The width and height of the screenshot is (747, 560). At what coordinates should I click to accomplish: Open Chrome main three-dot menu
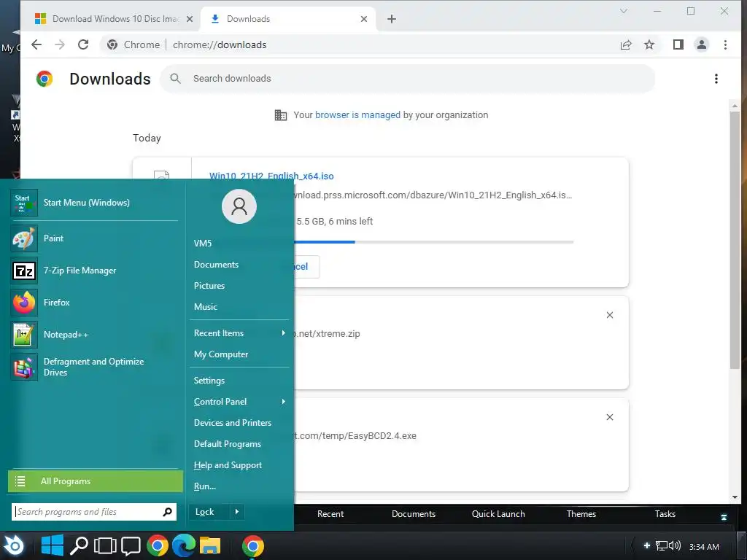(x=725, y=44)
